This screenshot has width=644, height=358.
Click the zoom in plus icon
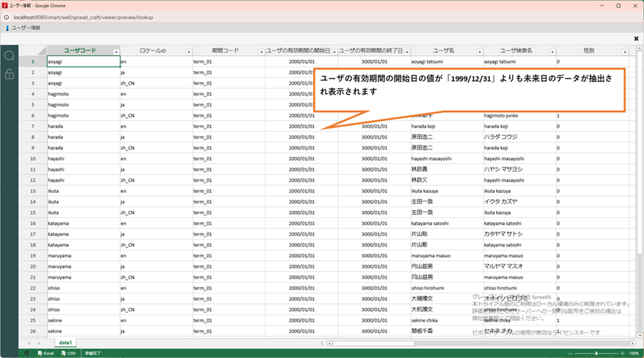623,353
